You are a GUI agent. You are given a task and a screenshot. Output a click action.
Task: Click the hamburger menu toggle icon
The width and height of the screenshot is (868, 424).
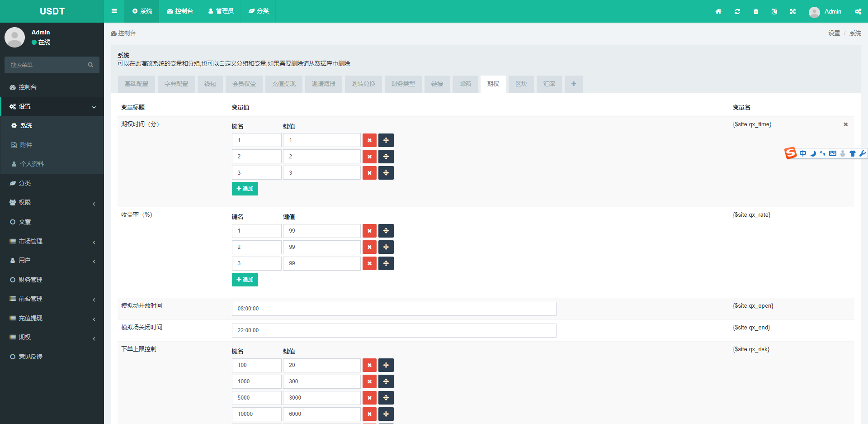click(x=114, y=11)
